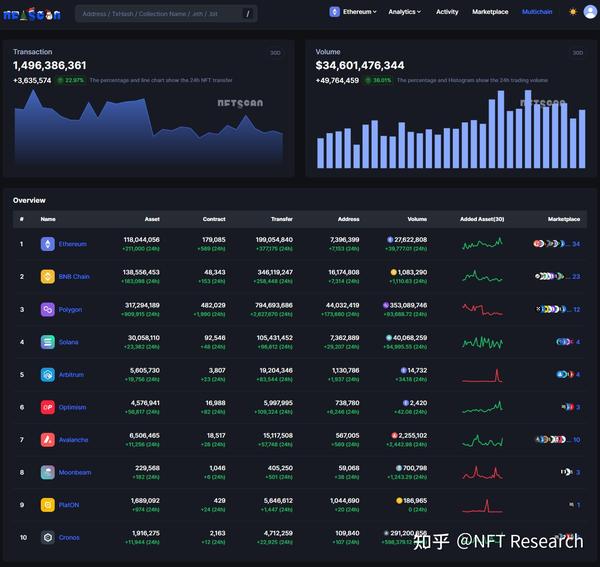
Task: Click the Marketplace column header
Action: coord(564,219)
